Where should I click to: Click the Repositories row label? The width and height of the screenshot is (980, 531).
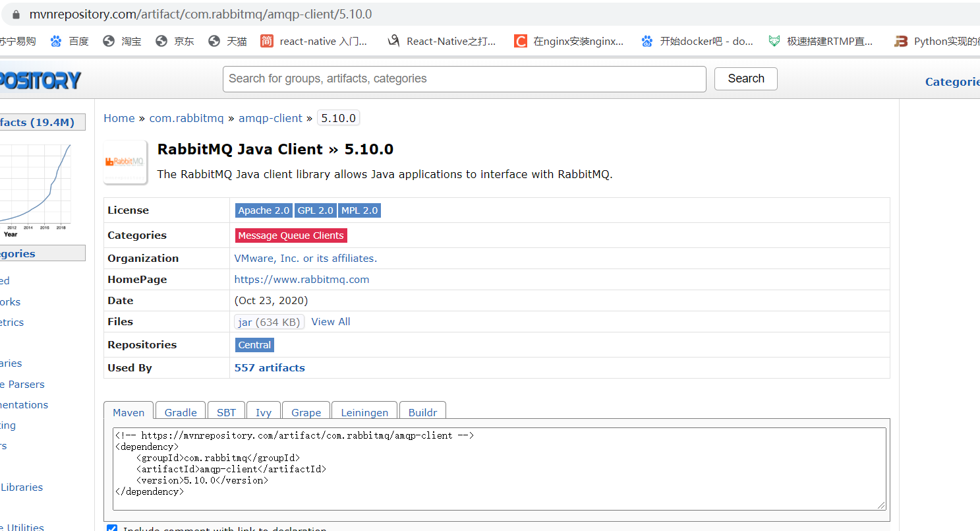click(x=142, y=345)
